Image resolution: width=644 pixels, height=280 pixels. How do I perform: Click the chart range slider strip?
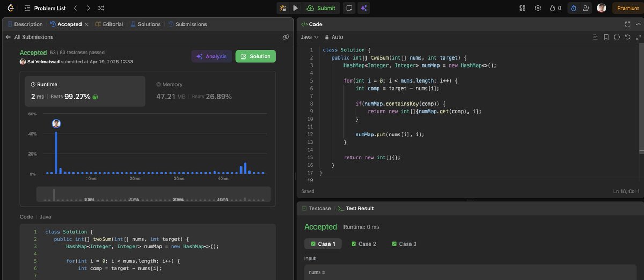click(153, 194)
